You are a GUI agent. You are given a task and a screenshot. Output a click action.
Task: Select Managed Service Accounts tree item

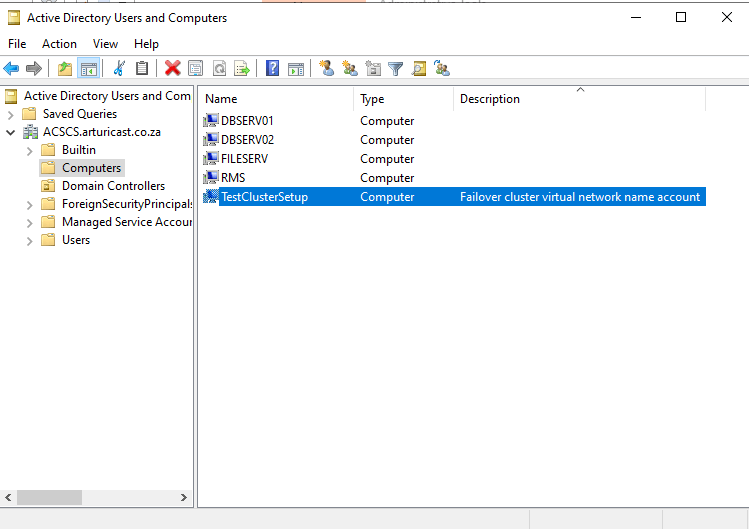tap(127, 222)
